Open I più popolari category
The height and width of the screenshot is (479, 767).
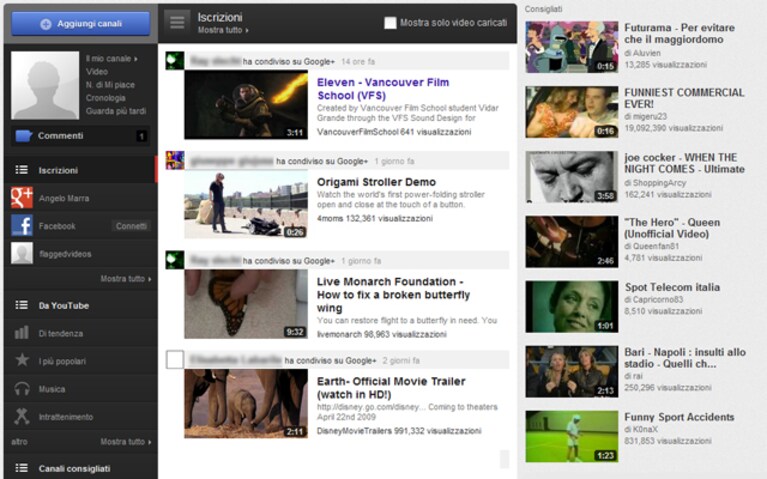point(62,361)
